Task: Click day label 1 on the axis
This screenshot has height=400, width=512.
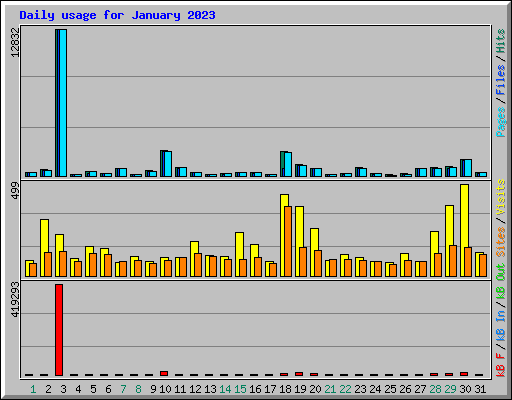Action: pos(33,389)
